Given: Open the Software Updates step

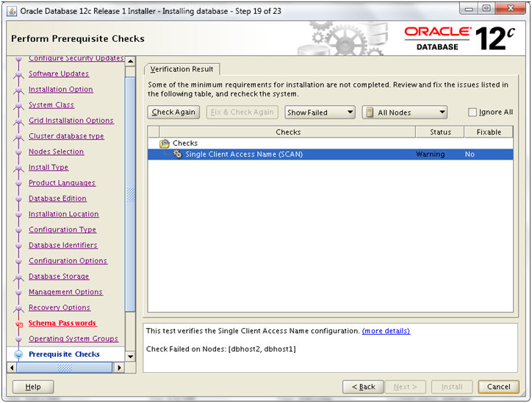Looking at the screenshot, I should coord(59,74).
